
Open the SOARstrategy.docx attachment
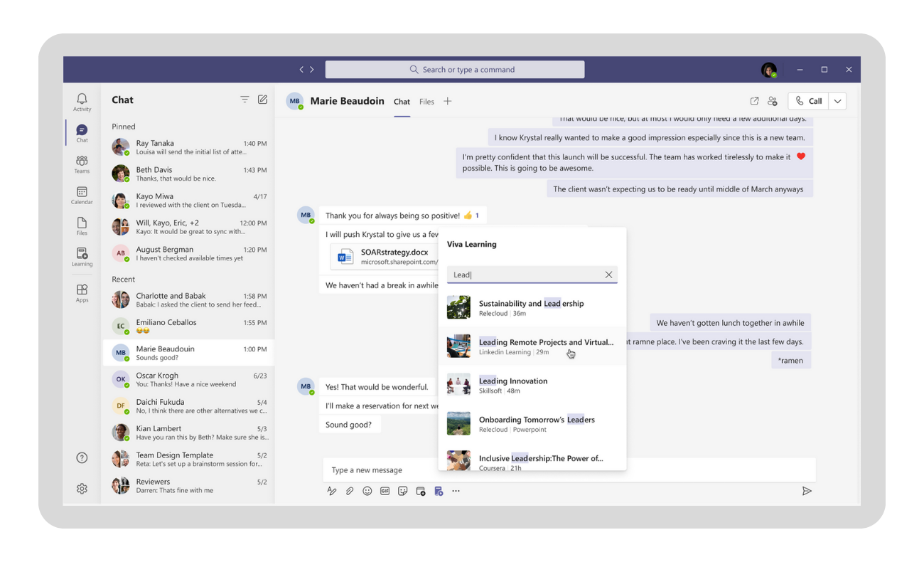coord(384,256)
